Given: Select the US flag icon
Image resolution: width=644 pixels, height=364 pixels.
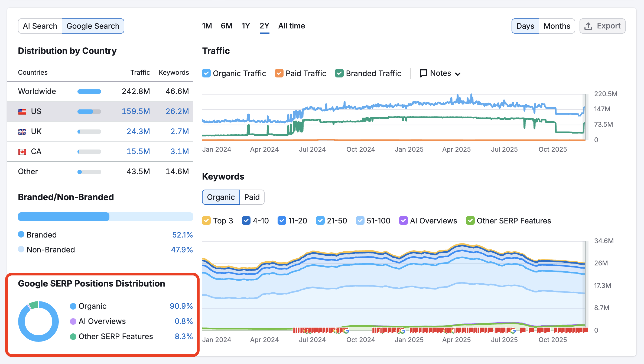Looking at the screenshot, I should [22, 111].
